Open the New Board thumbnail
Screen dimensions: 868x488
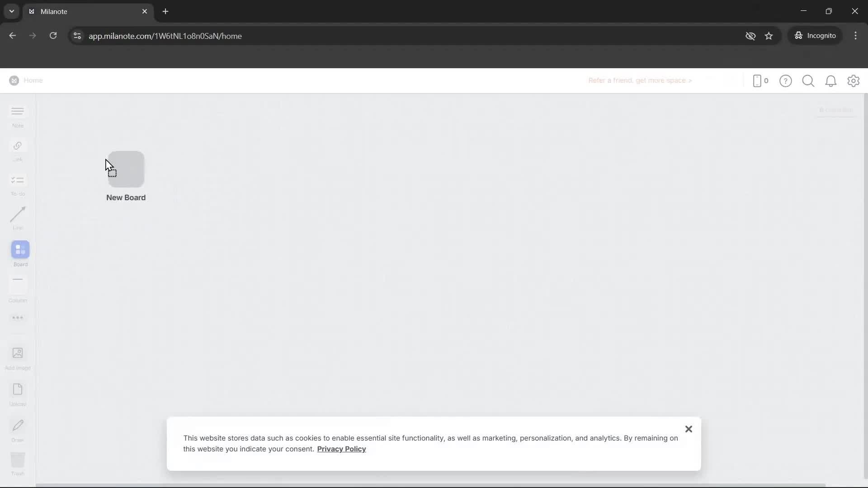126,169
